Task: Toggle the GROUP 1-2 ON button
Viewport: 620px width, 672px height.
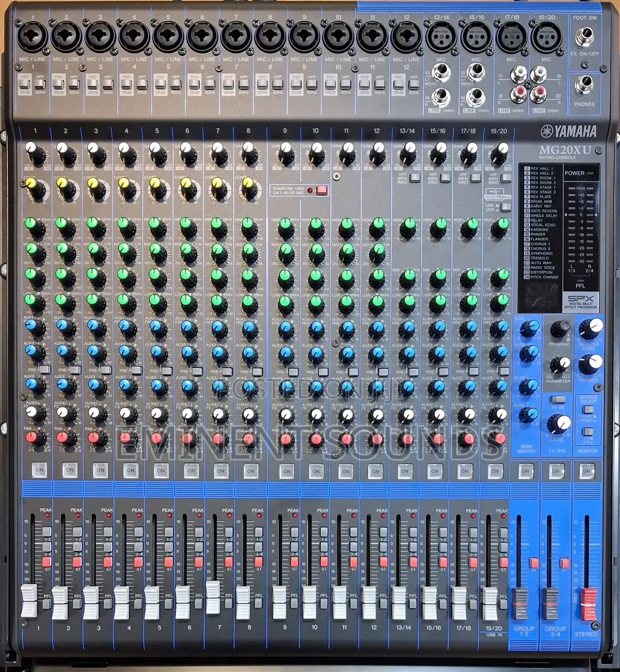Action: pyautogui.click(x=525, y=471)
